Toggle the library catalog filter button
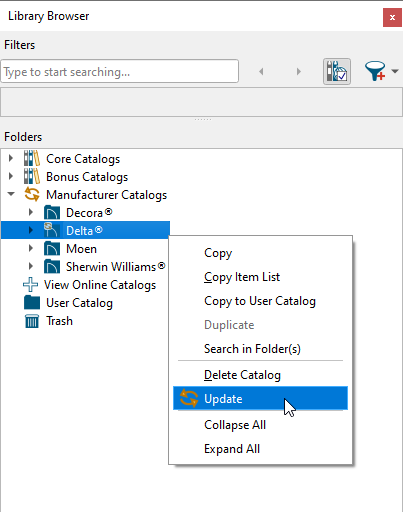This screenshot has width=403, height=512. (x=337, y=71)
